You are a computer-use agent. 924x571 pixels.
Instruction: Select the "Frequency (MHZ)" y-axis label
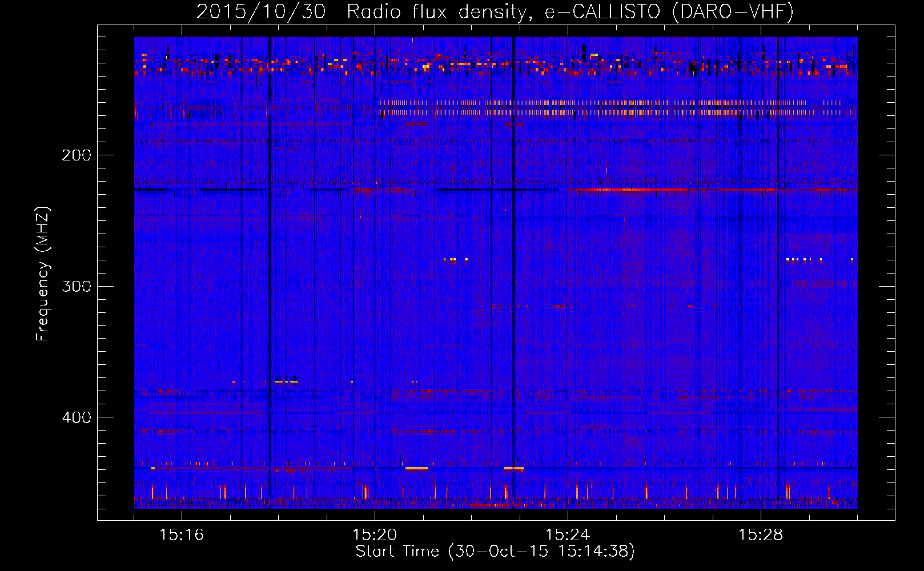(x=43, y=274)
